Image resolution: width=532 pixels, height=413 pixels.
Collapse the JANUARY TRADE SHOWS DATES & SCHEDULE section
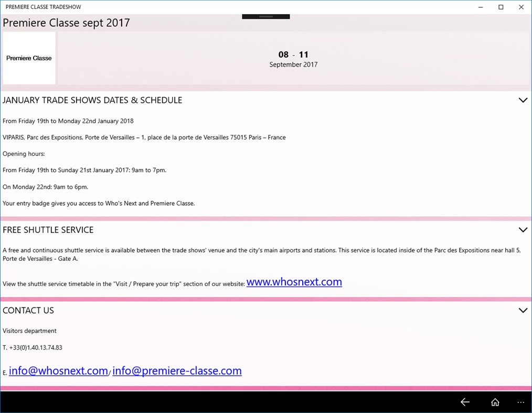pyautogui.click(x=523, y=100)
